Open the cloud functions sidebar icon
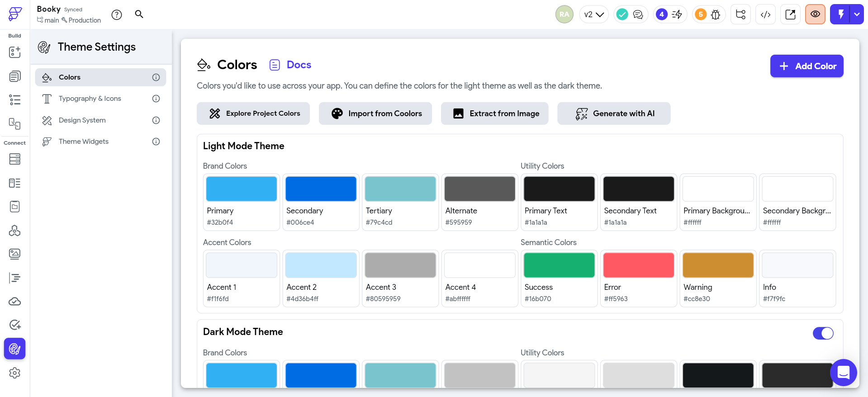The width and height of the screenshot is (868, 397). (x=15, y=302)
